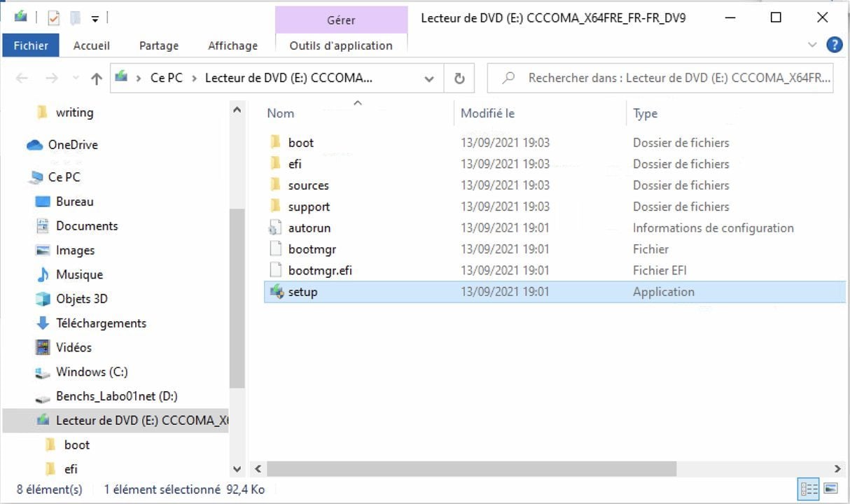Click the window system icon in title bar
The image size is (850, 504).
point(21,16)
